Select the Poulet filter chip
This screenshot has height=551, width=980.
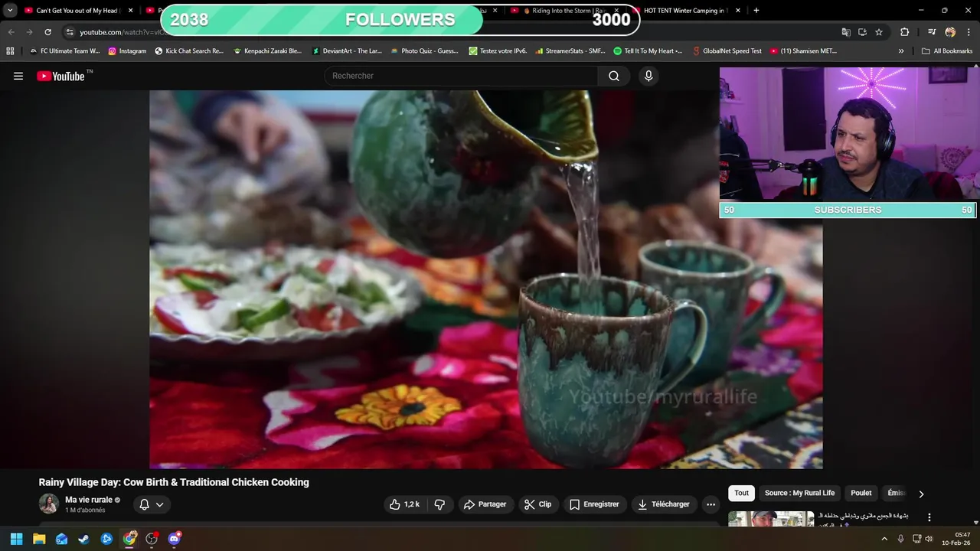(861, 493)
